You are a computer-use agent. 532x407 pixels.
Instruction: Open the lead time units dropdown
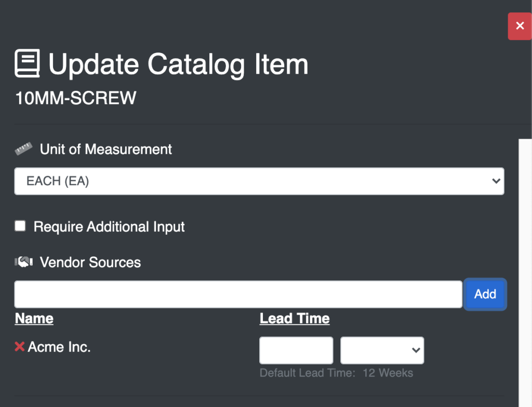coord(382,350)
